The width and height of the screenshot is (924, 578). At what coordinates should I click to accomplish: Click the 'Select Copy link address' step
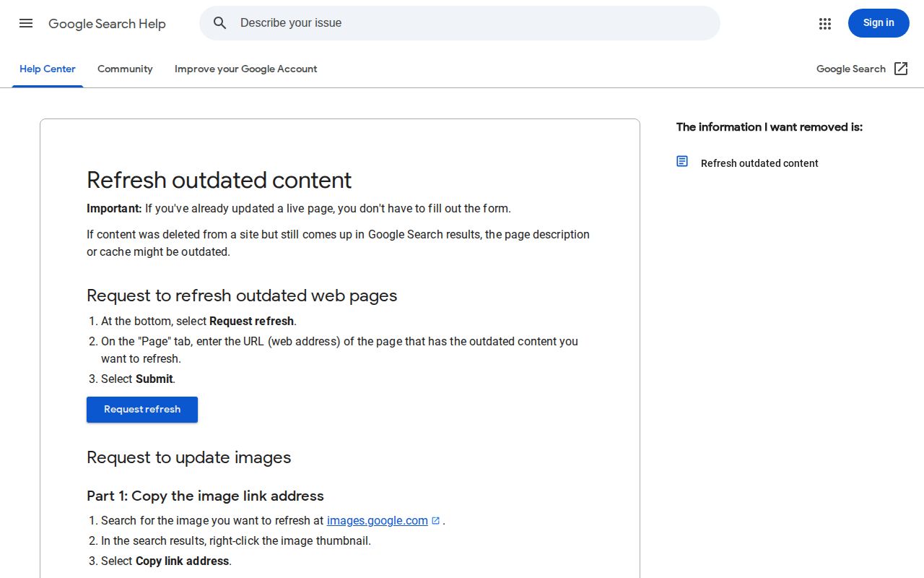point(166,561)
